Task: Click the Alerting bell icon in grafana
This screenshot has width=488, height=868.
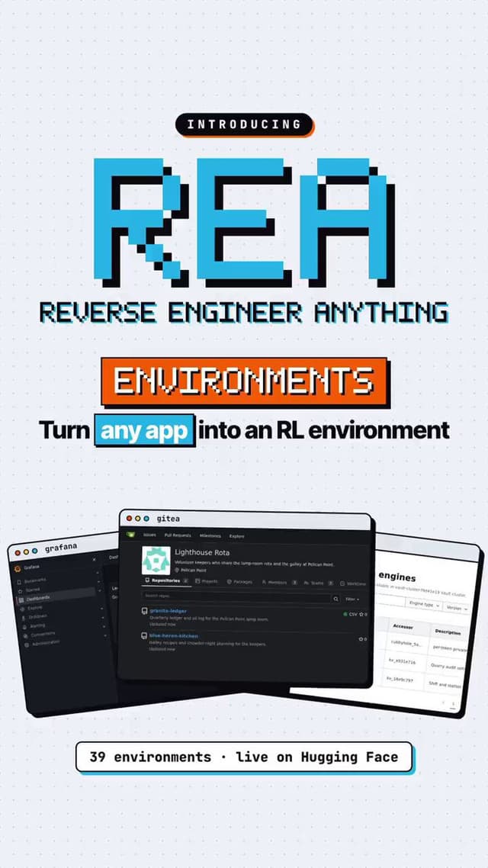Action: click(x=24, y=627)
